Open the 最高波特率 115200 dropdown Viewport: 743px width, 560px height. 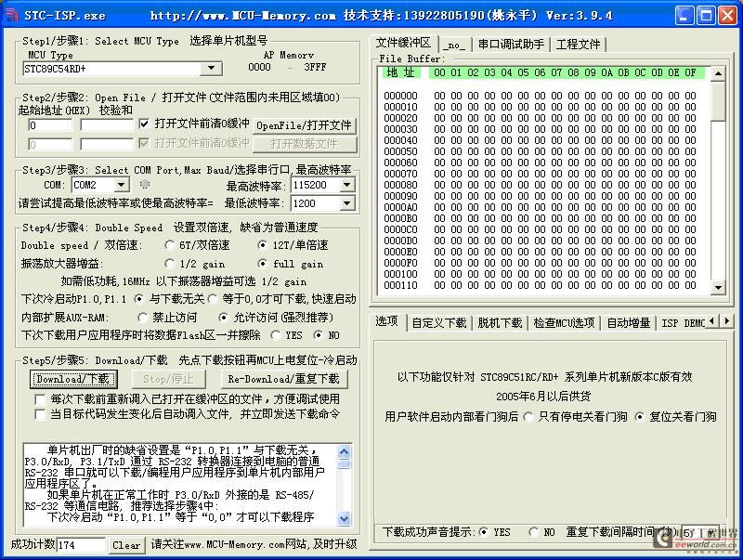pos(346,185)
